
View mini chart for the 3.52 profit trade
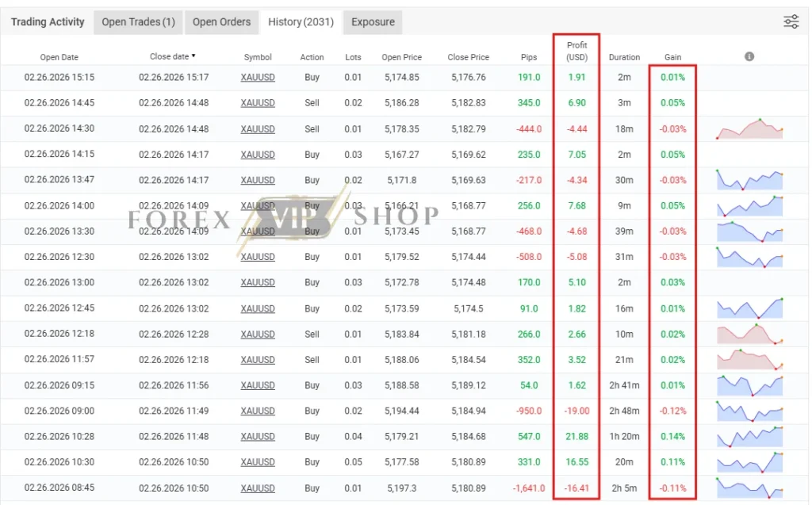point(749,359)
